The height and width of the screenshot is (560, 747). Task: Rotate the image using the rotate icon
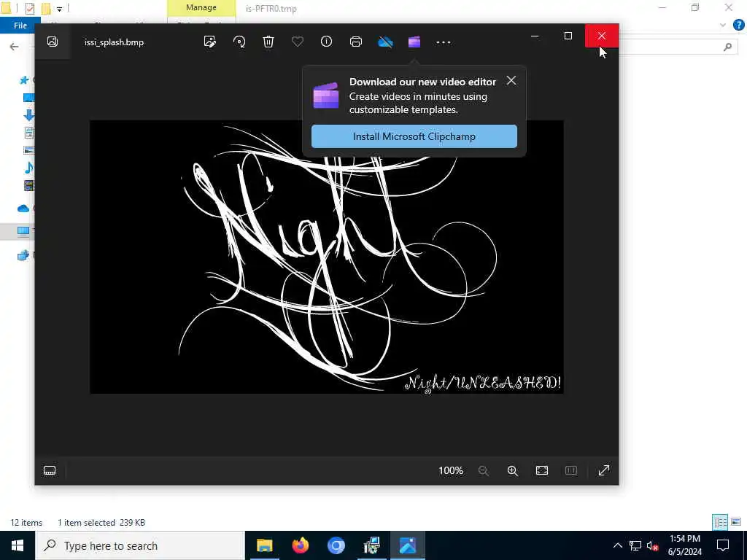click(239, 42)
